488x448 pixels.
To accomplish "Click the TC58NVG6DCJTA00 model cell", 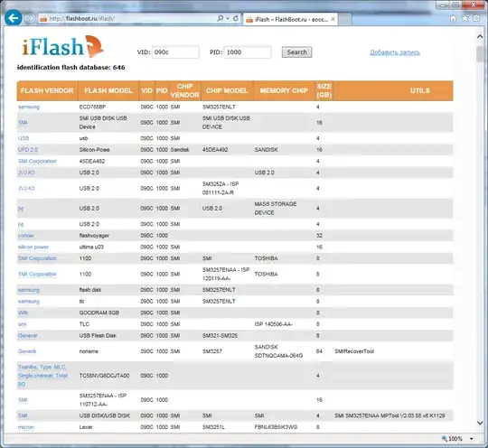I will click(104, 376).
